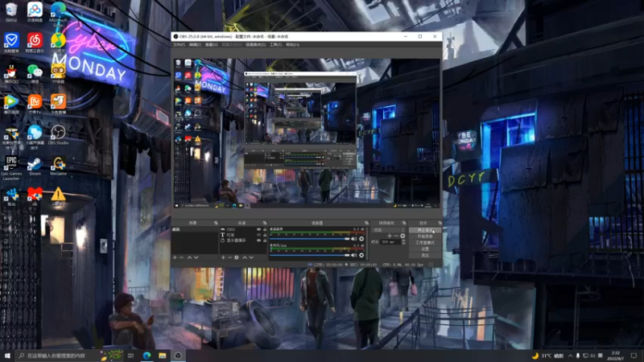The width and height of the screenshot is (644, 362).
Task: Toggle Studio Mode button in Controls
Action: [425, 243]
